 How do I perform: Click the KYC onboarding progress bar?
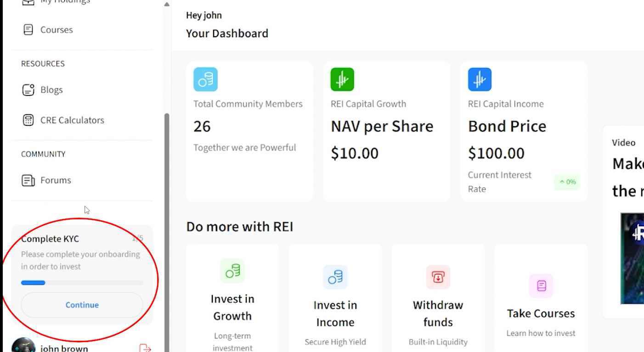tap(82, 283)
